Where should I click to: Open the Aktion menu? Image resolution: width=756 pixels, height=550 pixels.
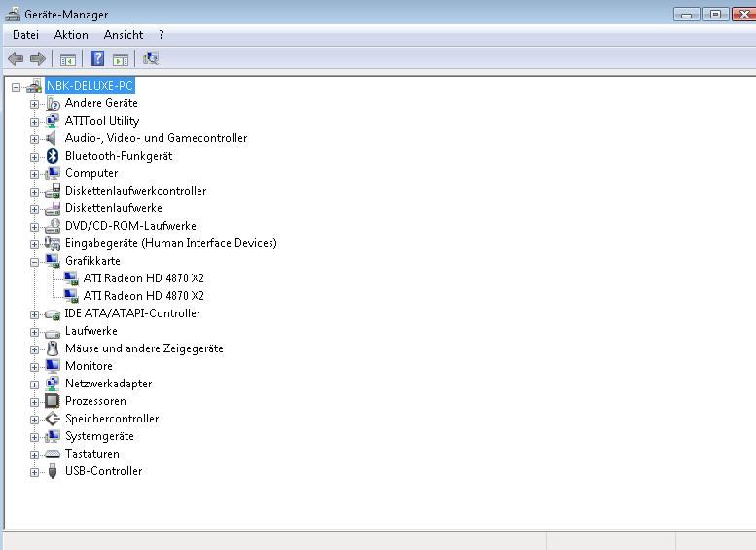pyautogui.click(x=71, y=35)
